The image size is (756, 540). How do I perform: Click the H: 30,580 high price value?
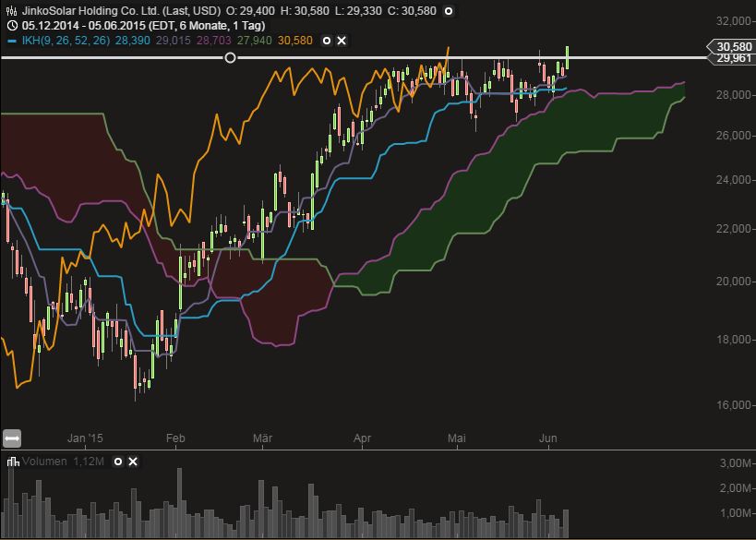coord(307,11)
